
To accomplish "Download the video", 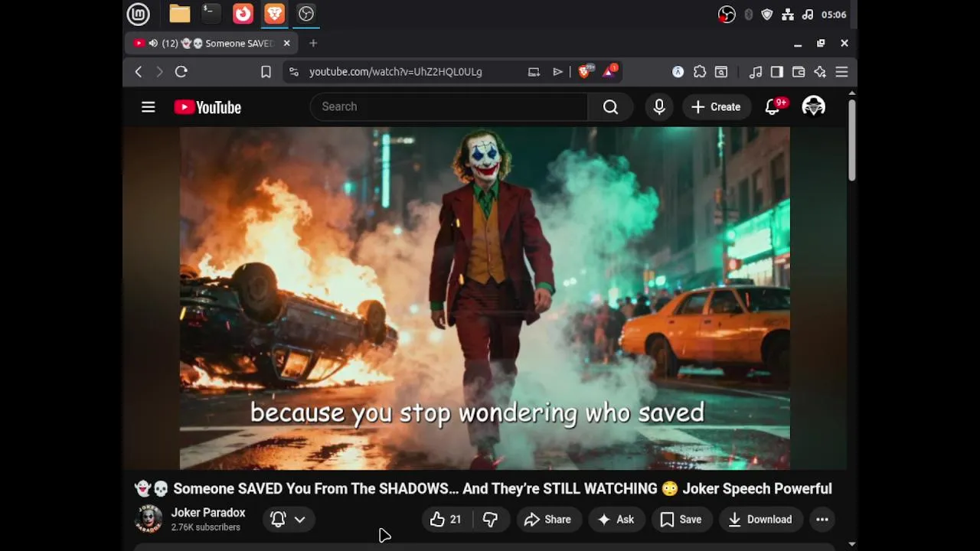I will point(760,520).
